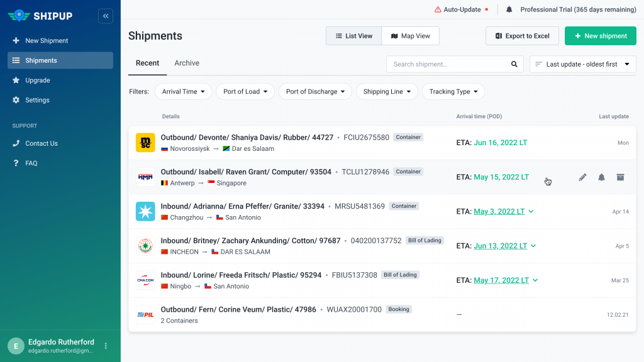Open the 'Last update - oldest first' sort dropdown
The width and height of the screenshot is (644, 362).
(582, 63)
